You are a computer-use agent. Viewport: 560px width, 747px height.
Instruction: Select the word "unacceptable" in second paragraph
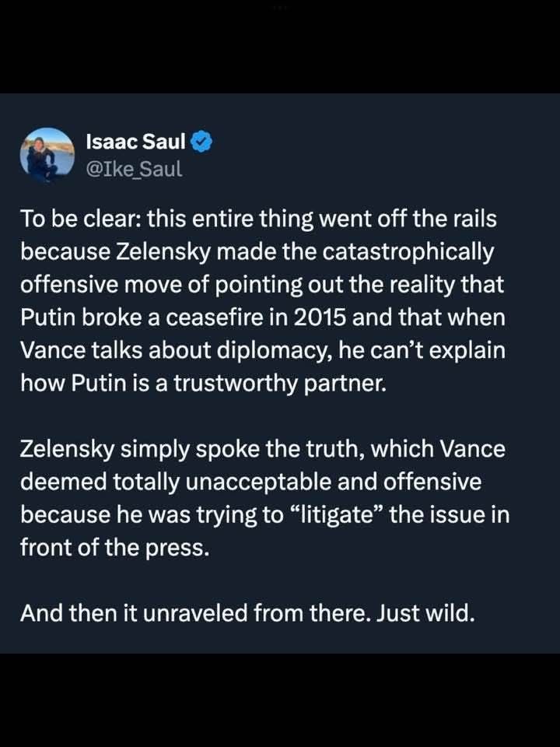click(259, 482)
